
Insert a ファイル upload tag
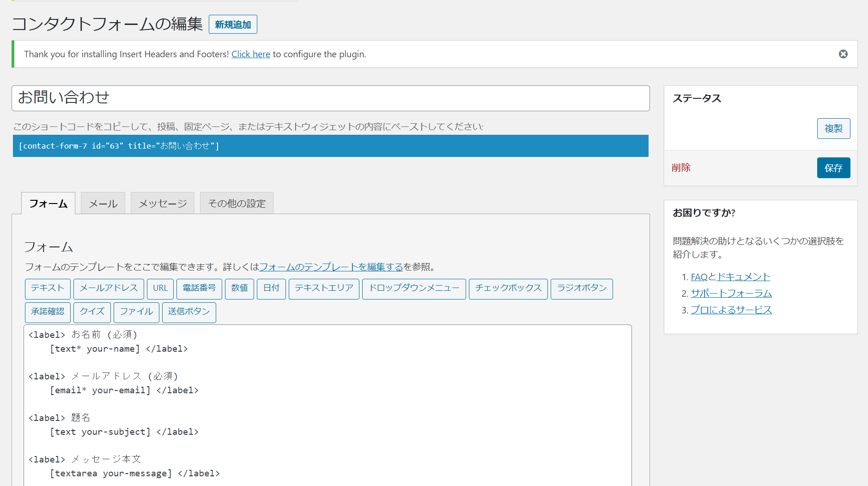(x=136, y=312)
